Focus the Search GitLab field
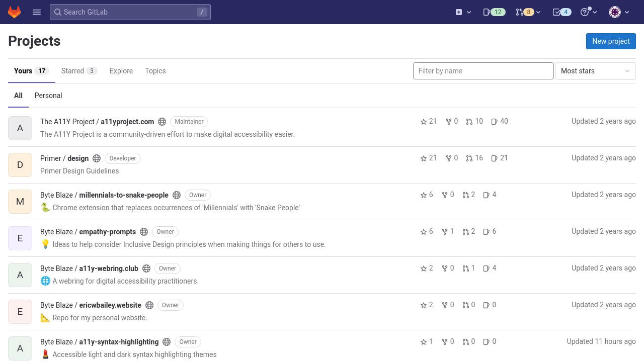The image size is (644, 362). coord(130,12)
